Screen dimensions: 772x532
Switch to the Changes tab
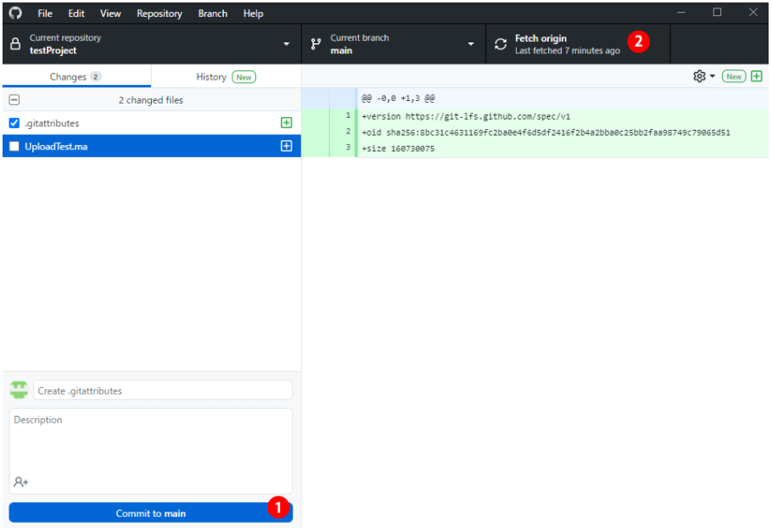pyautogui.click(x=77, y=77)
